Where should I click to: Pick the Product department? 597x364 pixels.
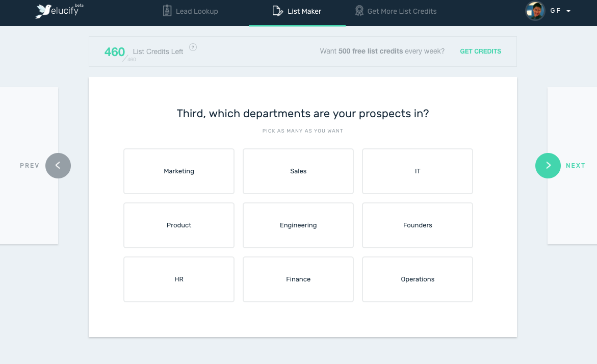tap(179, 225)
